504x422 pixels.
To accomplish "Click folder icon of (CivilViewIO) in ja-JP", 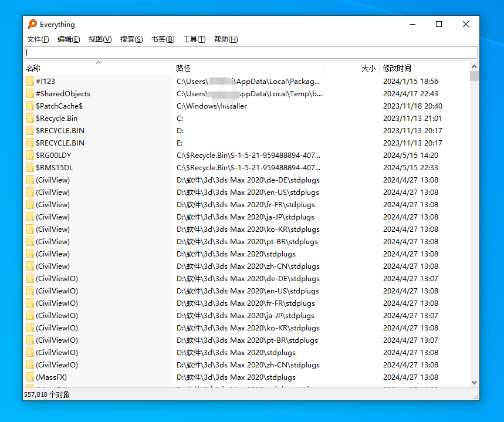I will (30, 316).
